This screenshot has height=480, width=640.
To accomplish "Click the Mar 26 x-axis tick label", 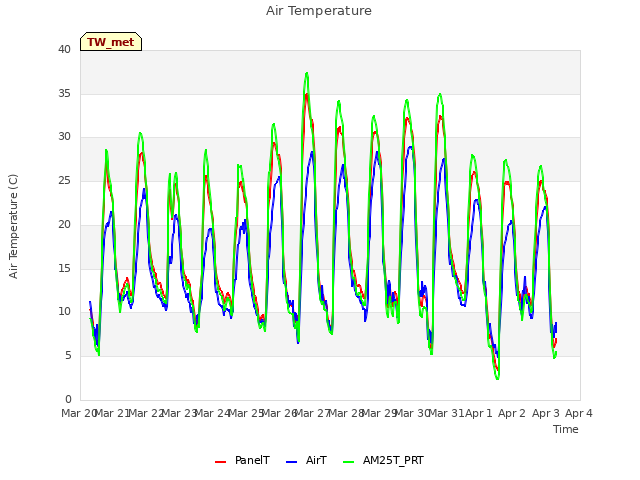I will pyautogui.click(x=279, y=413).
